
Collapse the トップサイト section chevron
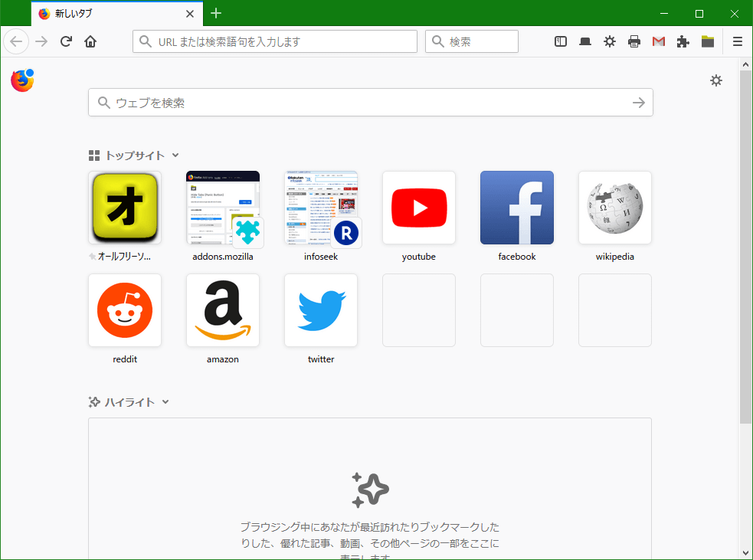[x=175, y=155]
